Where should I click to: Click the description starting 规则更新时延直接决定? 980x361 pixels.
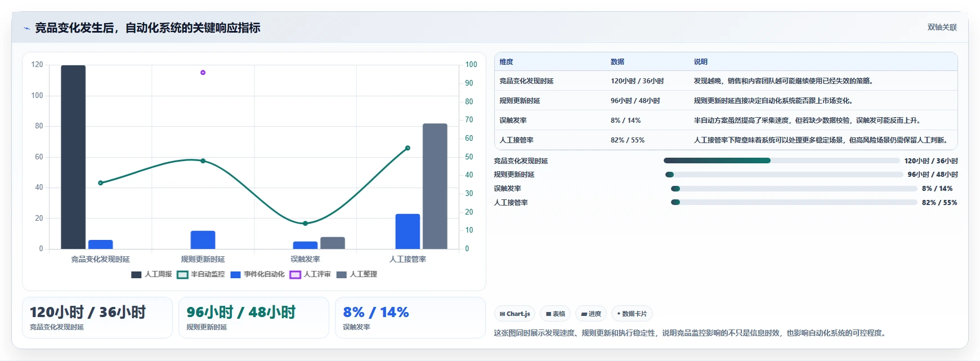coord(773,101)
